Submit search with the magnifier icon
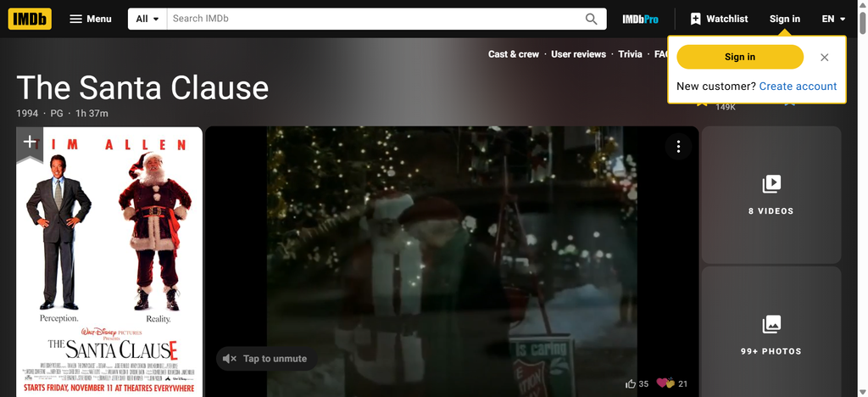 (x=591, y=19)
